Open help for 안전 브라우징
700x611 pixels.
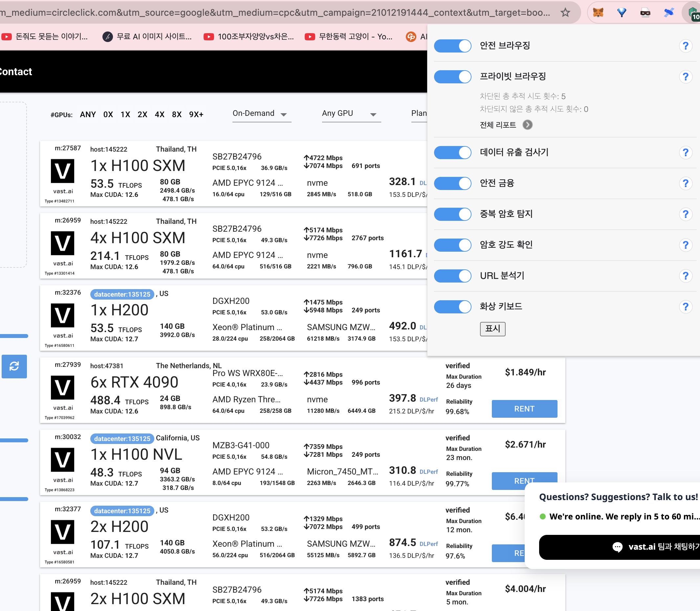685,46
